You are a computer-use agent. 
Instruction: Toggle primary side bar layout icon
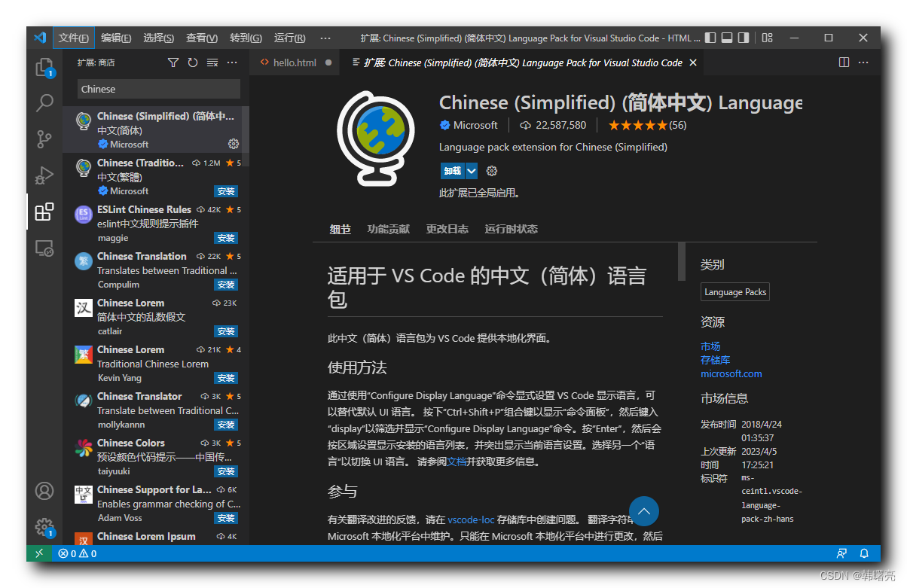point(710,38)
